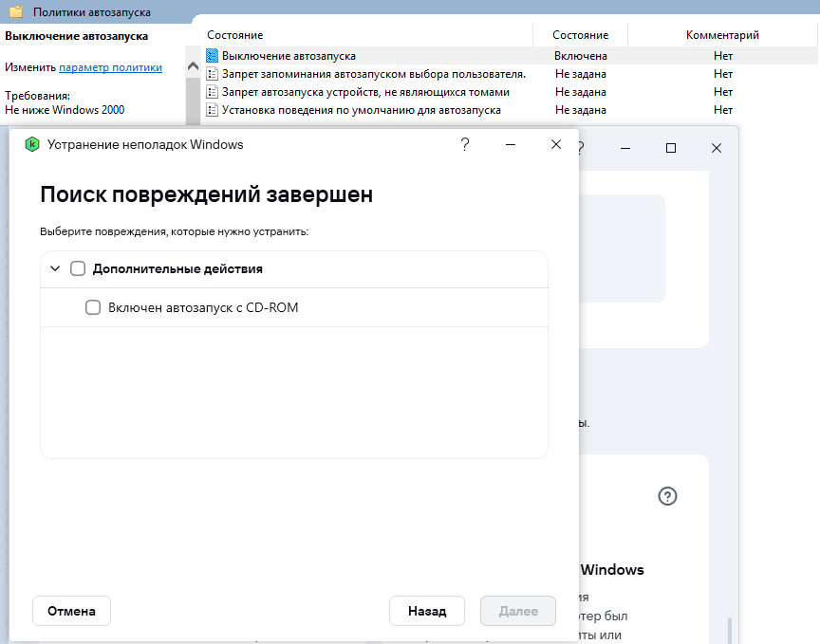Screen dimensions: 820x644
Task: Click the Нет comment cell of Установка поведения row
Action: [x=723, y=110]
